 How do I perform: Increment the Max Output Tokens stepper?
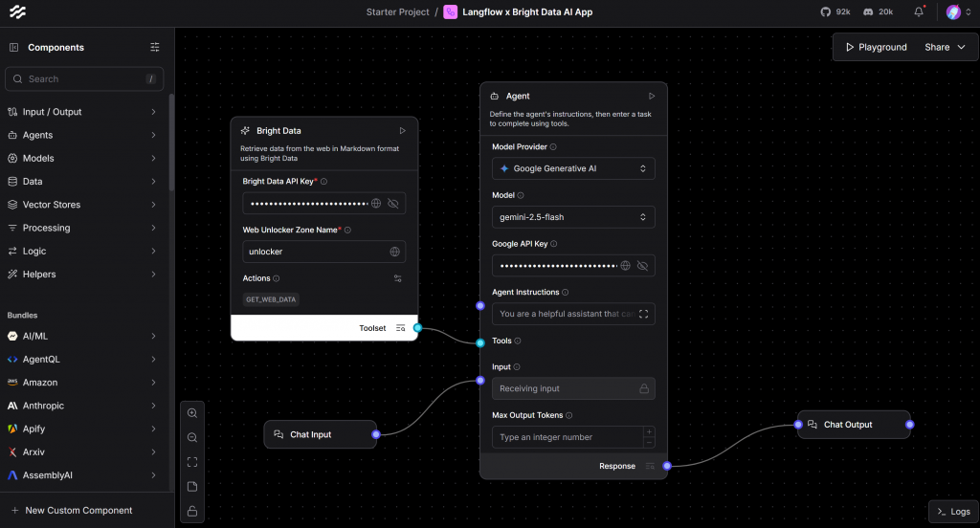coord(650,432)
